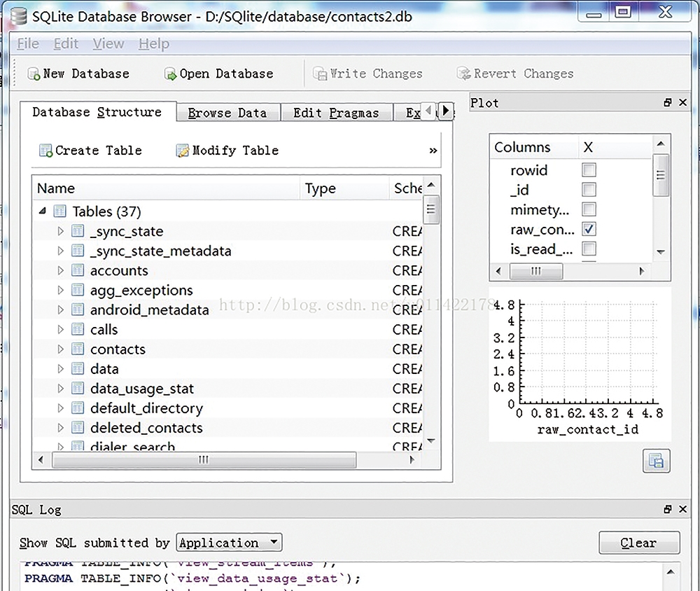Float the Plot panel with undock icon
Screen dimensions: 700x591
pyautogui.click(x=667, y=103)
